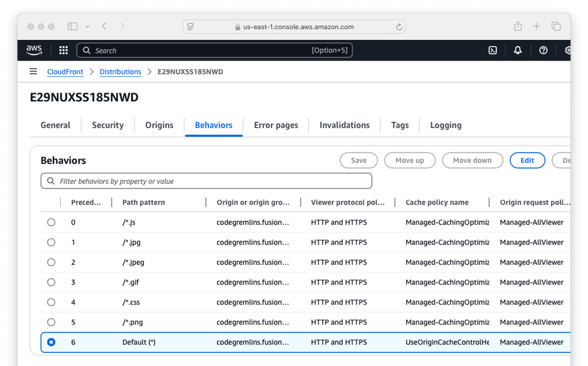Open the AWS help icon
Viewport: 588px width, 366px height.
[543, 50]
